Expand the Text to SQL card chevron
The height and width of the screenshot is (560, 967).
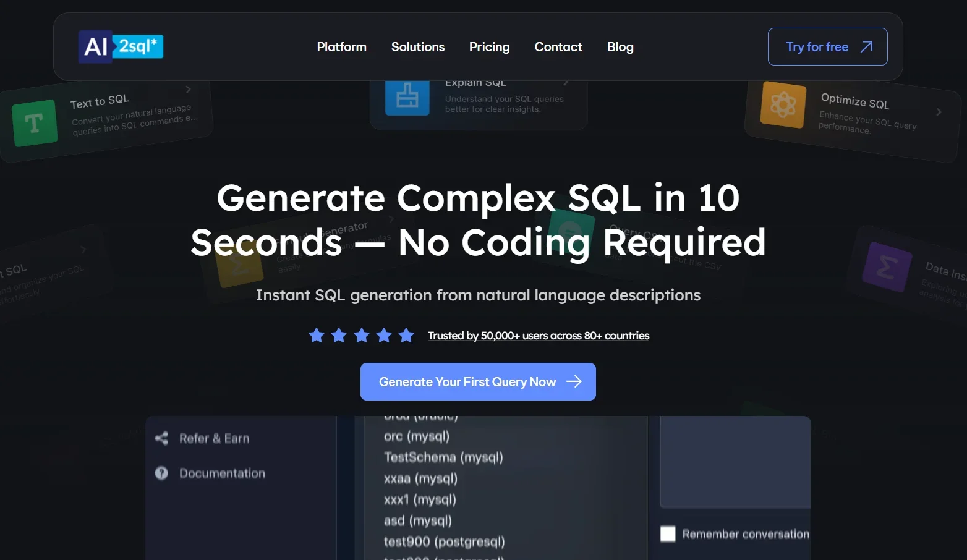(189, 90)
